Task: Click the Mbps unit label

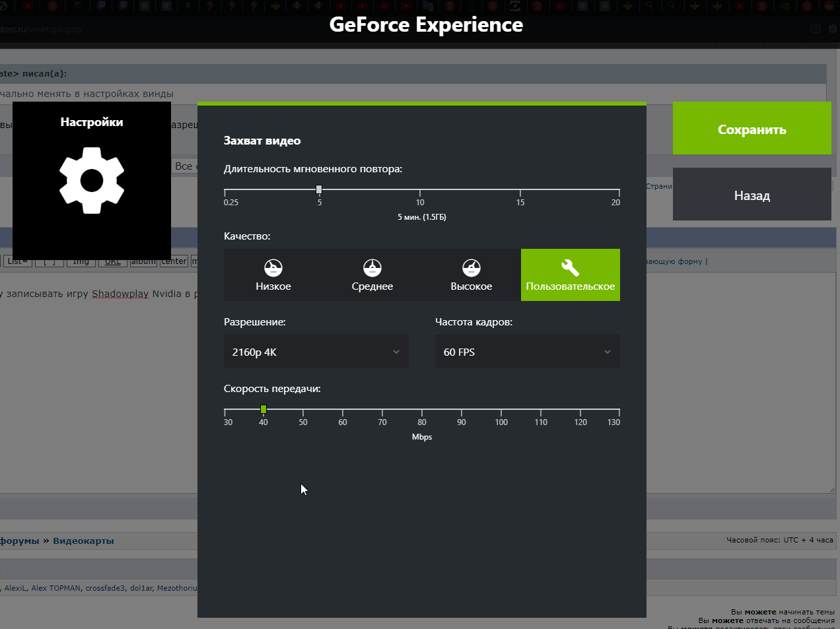Action: [x=422, y=437]
